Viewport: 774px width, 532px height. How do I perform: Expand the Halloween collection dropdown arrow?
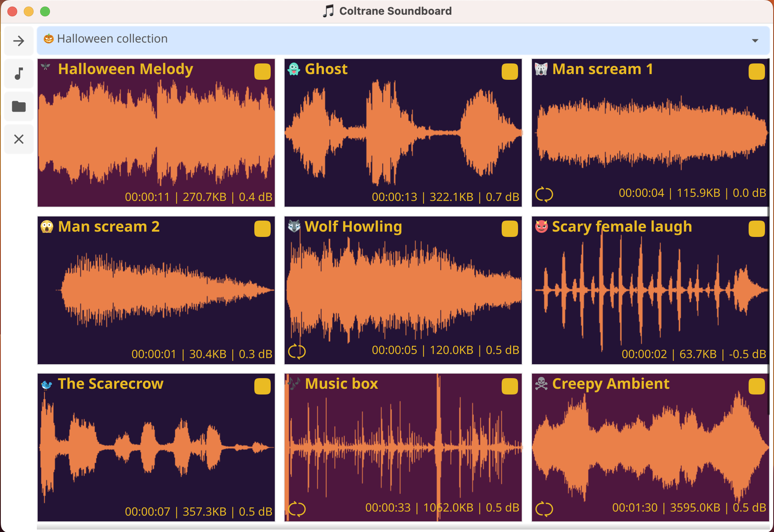[x=755, y=41]
